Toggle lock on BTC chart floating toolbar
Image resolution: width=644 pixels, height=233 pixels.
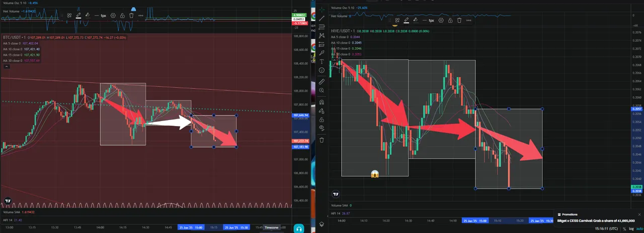click(122, 16)
